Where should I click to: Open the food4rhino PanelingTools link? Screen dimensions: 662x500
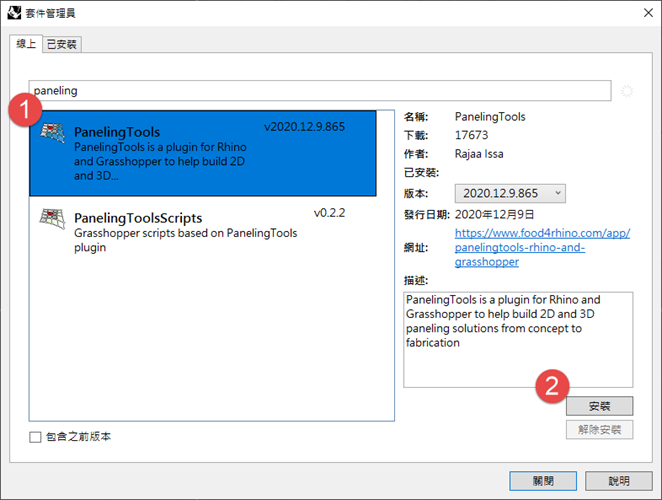(x=542, y=247)
